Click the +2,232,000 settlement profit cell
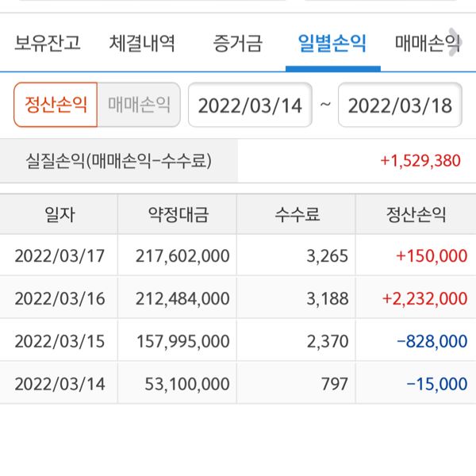Screen dimensions: 476x476 click(424, 299)
